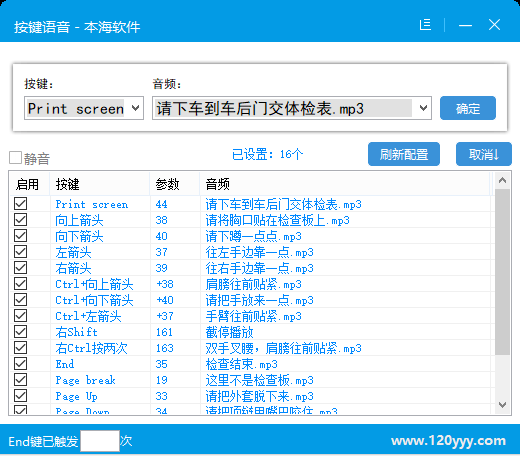Click audio 请下蹲一点点.mp3
The image size is (520, 456).
[x=253, y=236]
